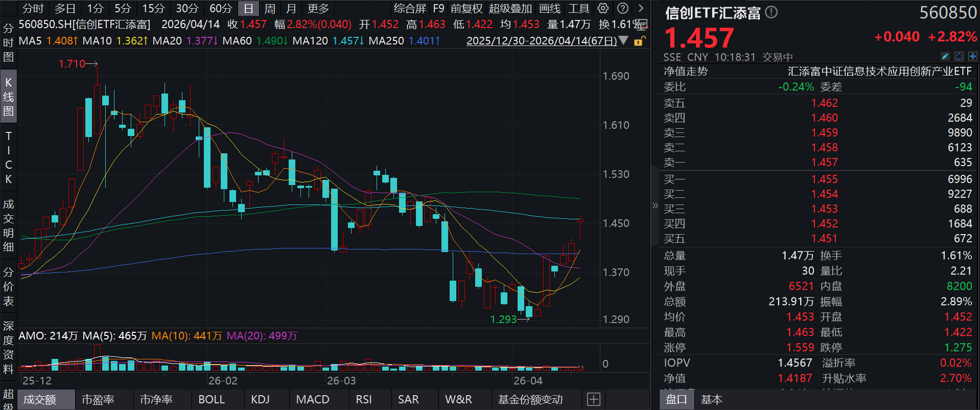
Task: Click the 净值走势 link
Action: [x=685, y=72]
